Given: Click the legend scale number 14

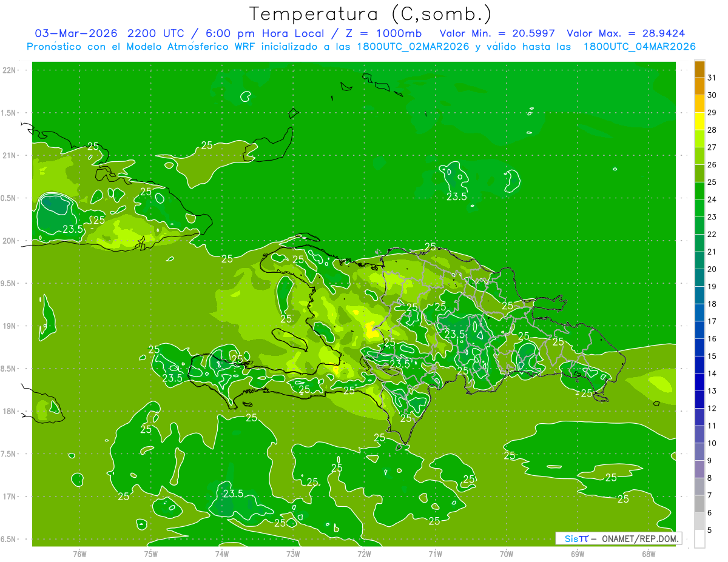Looking at the screenshot, I should pyautogui.click(x=712, y=373).
